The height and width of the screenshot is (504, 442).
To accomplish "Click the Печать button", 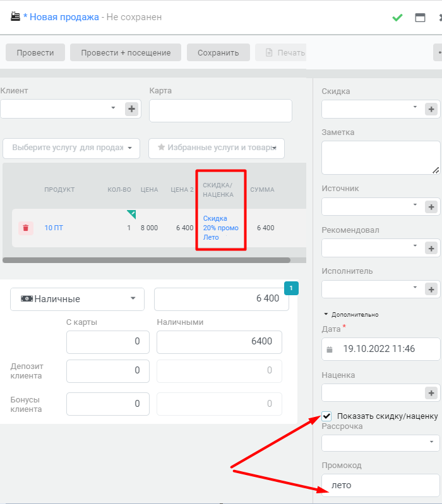I will (280, 52).
